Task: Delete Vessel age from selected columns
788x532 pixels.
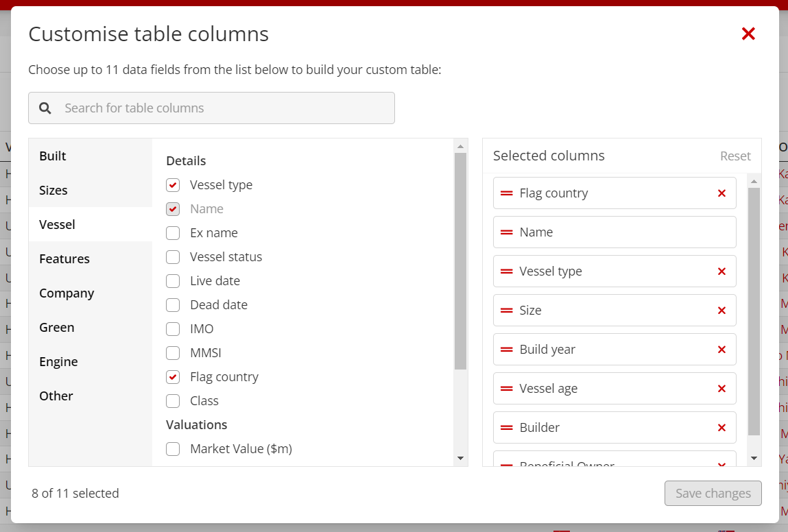Action: pos(721,389)
